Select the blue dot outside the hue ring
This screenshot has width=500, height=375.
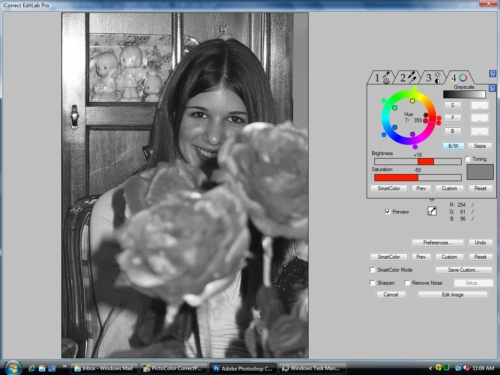pyautogui.click(x=384, y=135)
